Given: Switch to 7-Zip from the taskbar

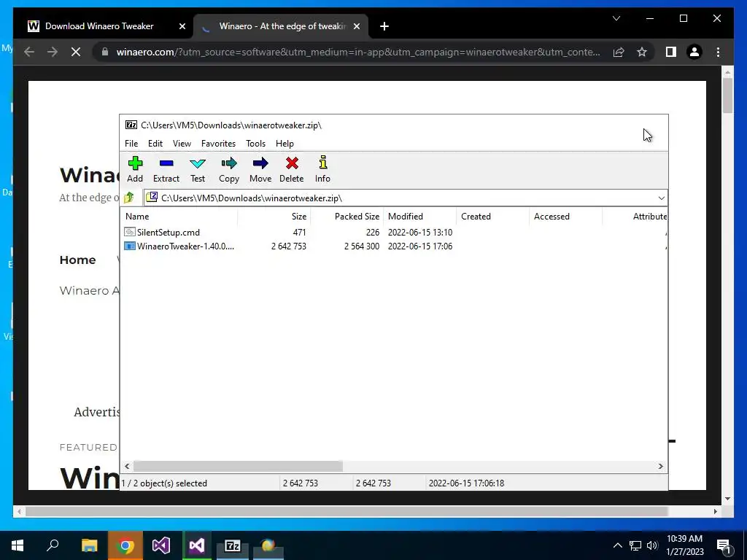Looking at the screenshot, I should pyautogui.click(x=233, y=545).
